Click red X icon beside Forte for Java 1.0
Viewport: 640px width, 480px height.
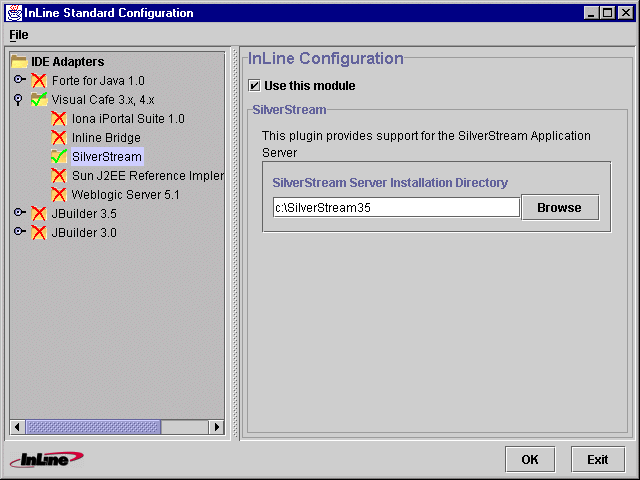click(39, 81)
